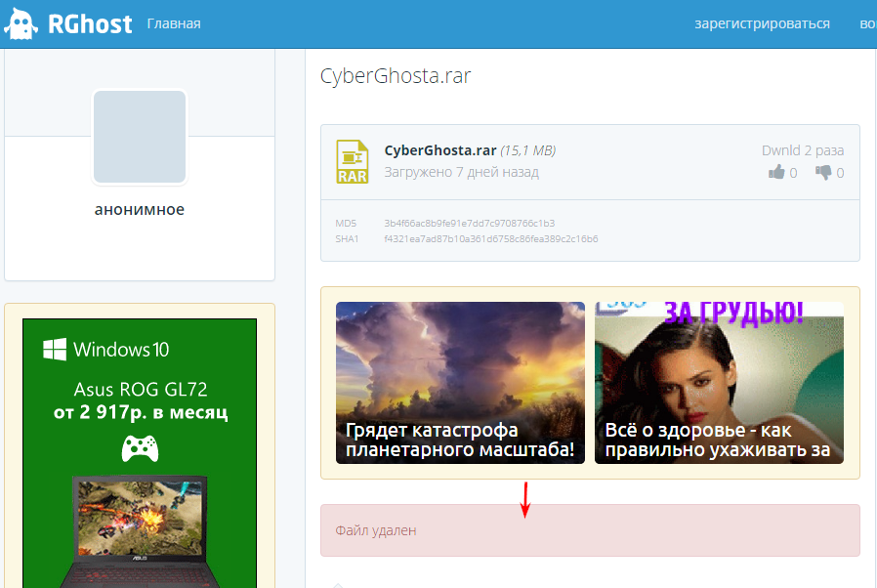Select the анонимное username label
Image resolution: width=877 pixels, height=588 pixels.
point(140,209)
